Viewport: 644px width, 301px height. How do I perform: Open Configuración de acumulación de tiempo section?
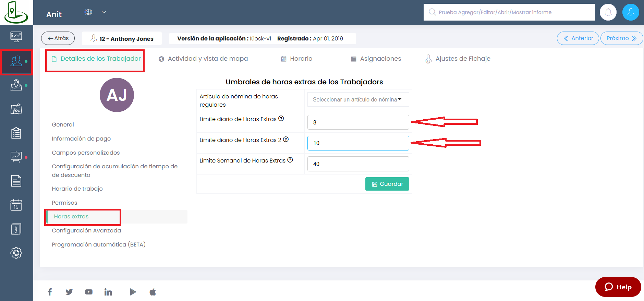coord(115,171)
